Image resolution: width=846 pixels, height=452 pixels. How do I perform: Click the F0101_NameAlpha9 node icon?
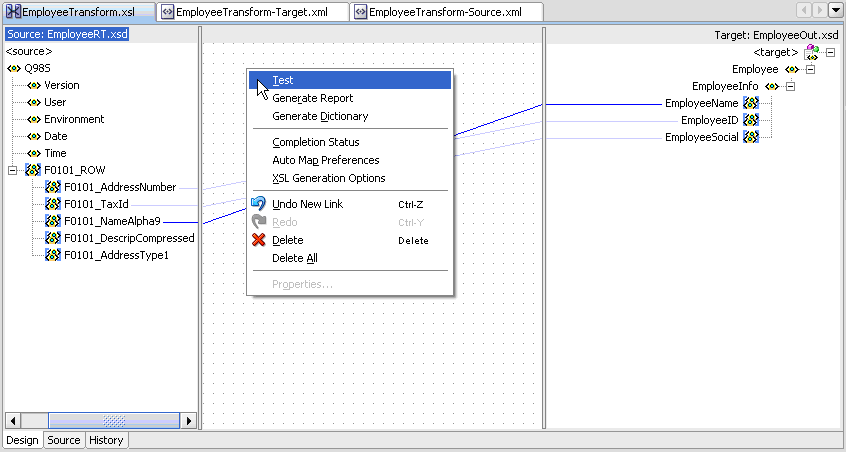click(53, 221)
